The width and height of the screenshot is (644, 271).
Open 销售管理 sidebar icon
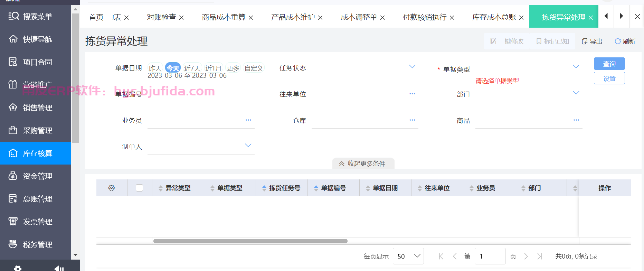click(x=13, y=107)
